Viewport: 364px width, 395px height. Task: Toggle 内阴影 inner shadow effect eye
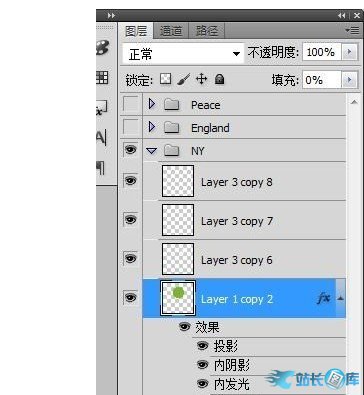[x=203, y=365]
